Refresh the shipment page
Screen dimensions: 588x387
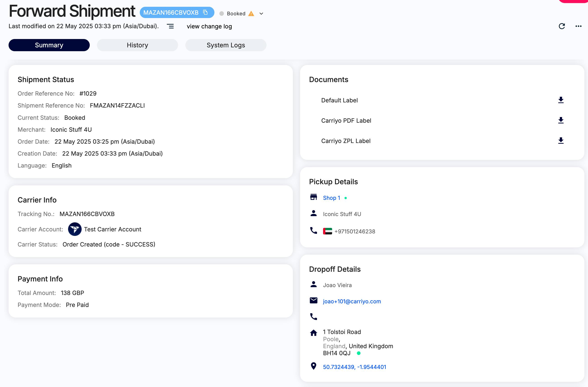click(562, 26)
